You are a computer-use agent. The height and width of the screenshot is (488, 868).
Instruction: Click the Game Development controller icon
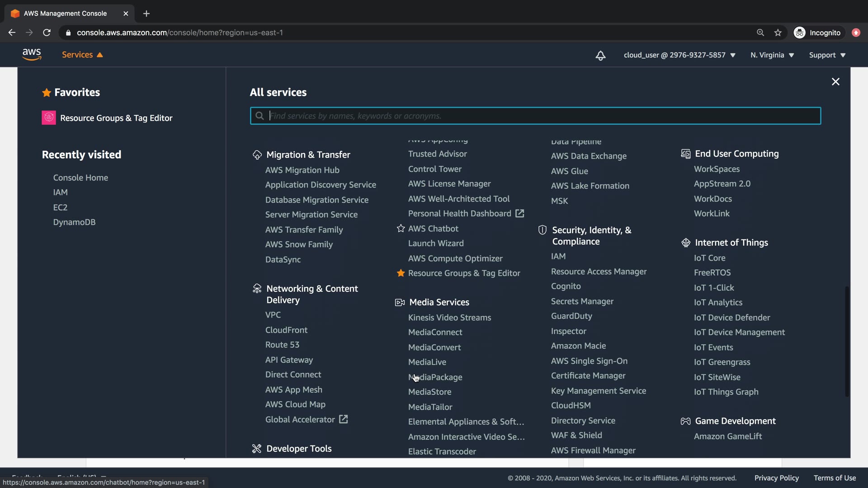click(685, 421)
